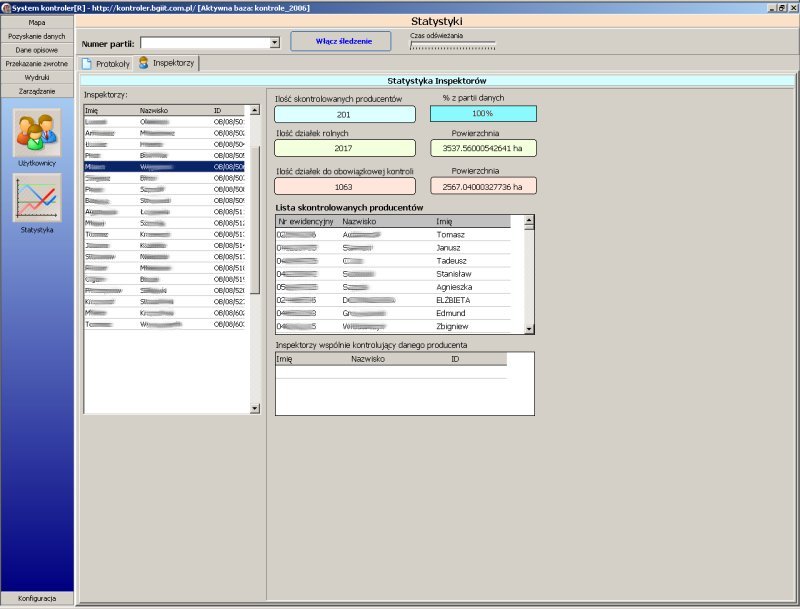Click the Inspektorzy tab person icon

(x=144, y=63)
